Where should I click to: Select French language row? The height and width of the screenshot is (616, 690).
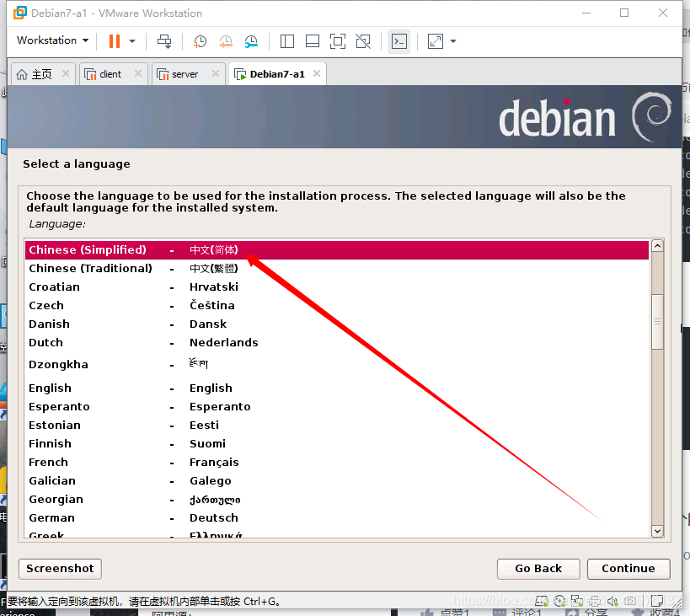(337, 462)
